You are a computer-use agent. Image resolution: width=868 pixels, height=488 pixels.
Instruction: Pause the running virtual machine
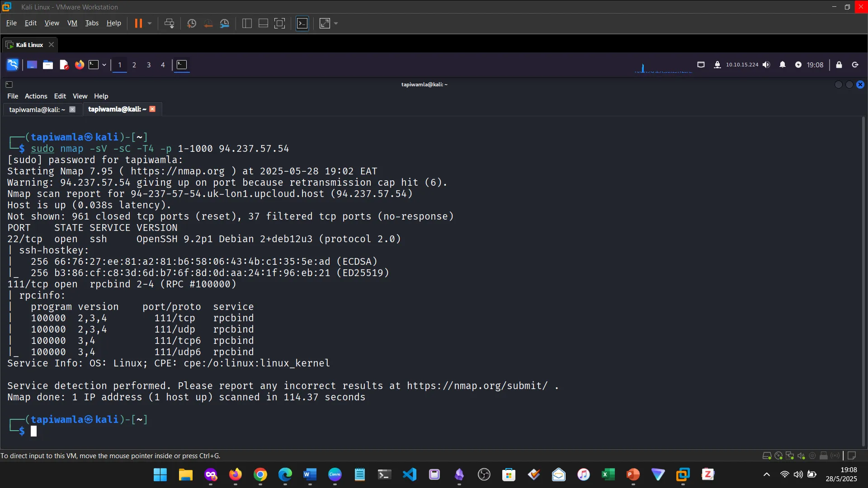pyautogui.click(x=139, y=23)
